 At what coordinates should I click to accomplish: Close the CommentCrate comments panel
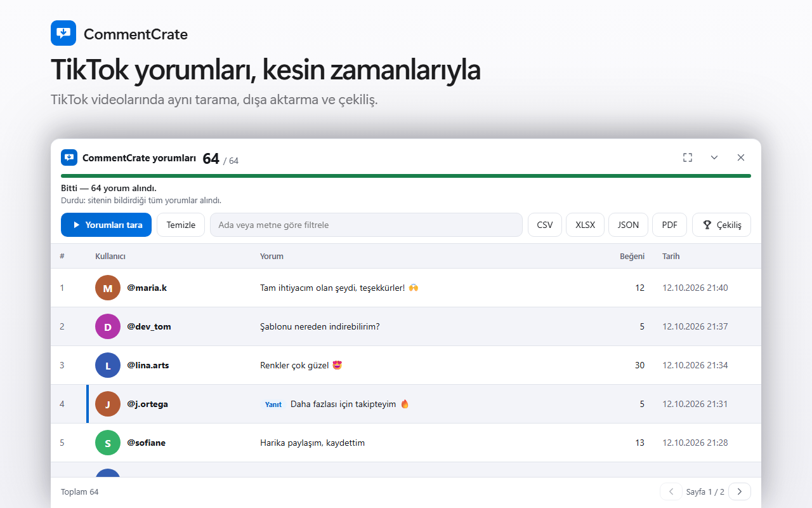coord(741,157)
